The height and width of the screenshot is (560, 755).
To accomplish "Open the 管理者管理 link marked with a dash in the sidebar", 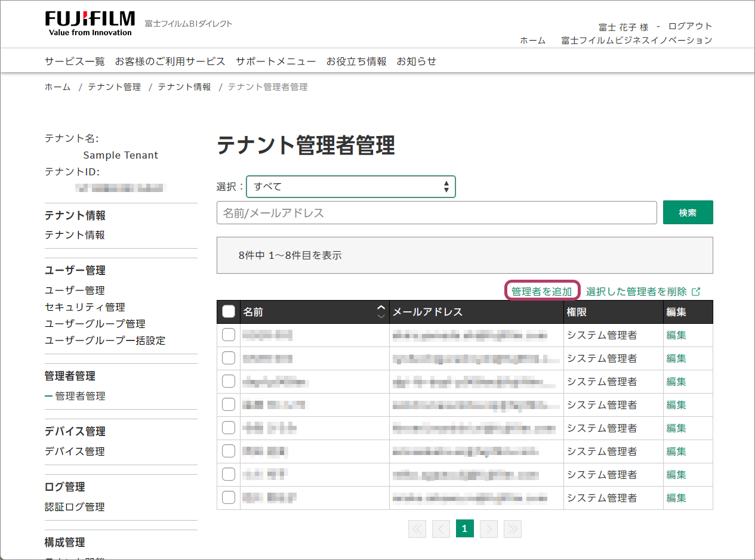I will (x=80, y=396).
